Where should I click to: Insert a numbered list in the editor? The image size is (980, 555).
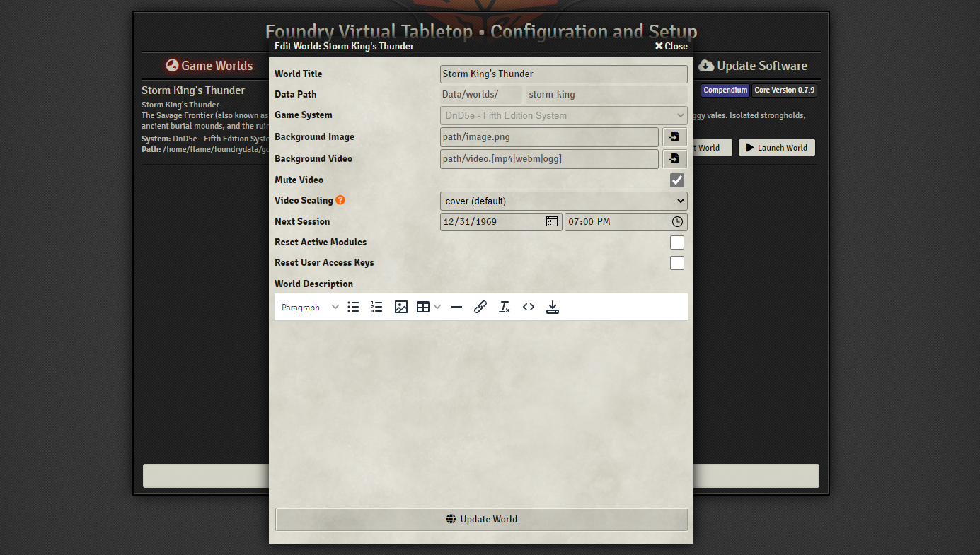(x=376, y=307)
